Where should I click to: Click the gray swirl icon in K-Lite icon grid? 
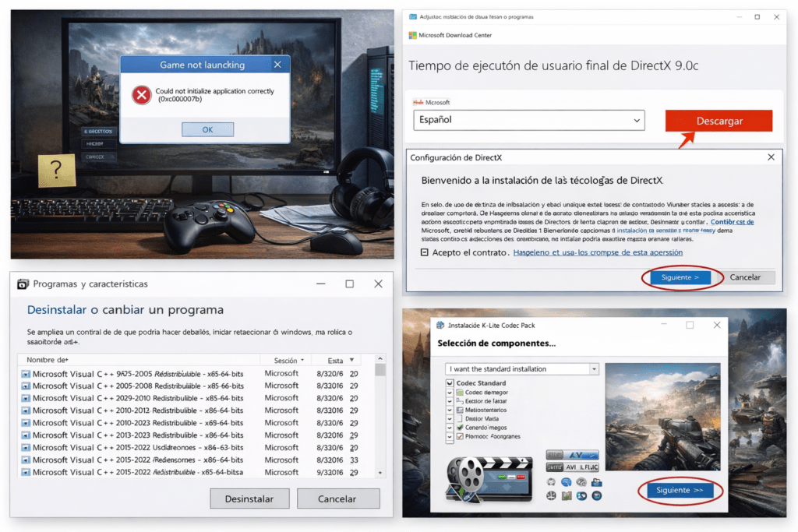click(x=581, y=482)
